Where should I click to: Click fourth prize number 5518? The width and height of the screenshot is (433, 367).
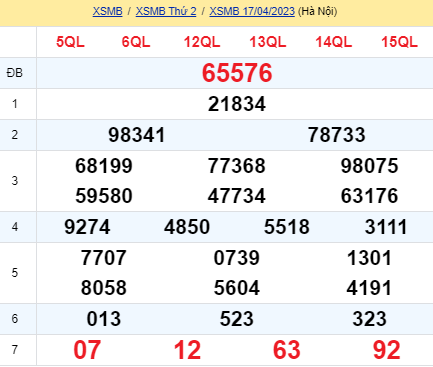click(x=287, y=227)
